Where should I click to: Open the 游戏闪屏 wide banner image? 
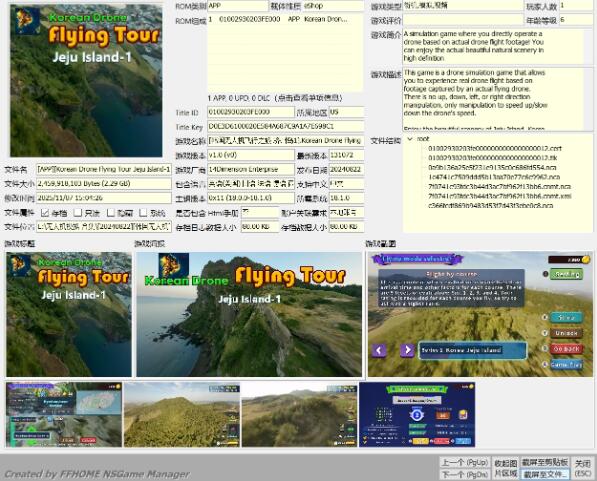point(249,314)
